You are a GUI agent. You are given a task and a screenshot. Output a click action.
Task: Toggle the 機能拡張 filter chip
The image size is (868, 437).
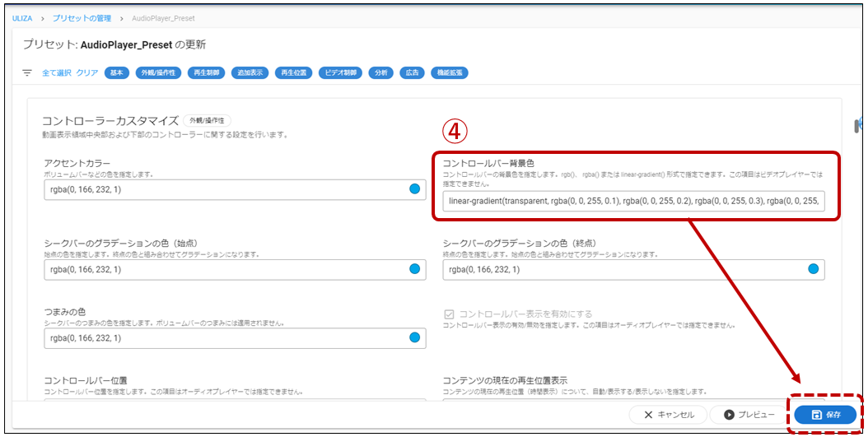point(450,72)
